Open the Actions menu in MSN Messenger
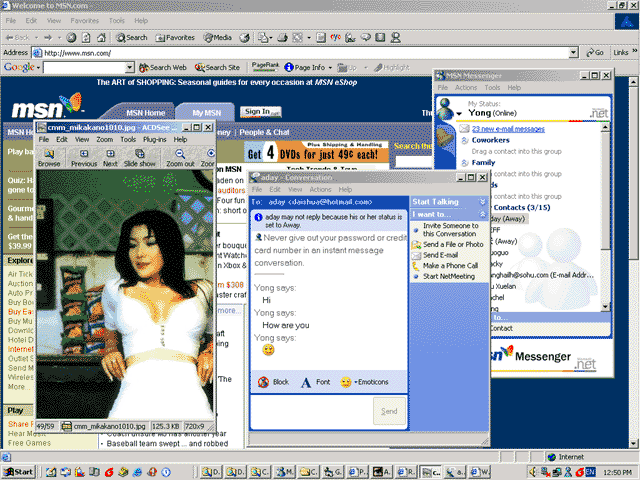Viewport: 640px width, 480px height. pos(466,87)
